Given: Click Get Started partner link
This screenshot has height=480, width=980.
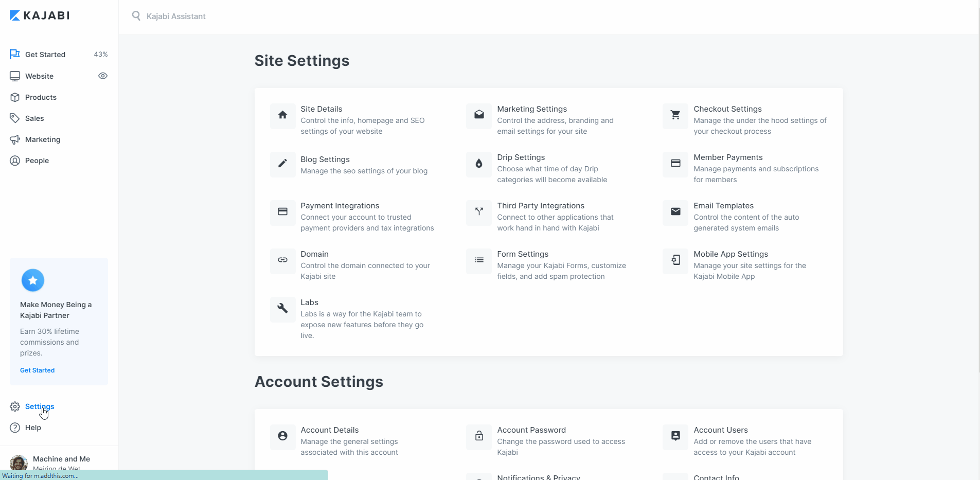Looking at the screenshot, I should coord(37,370).
